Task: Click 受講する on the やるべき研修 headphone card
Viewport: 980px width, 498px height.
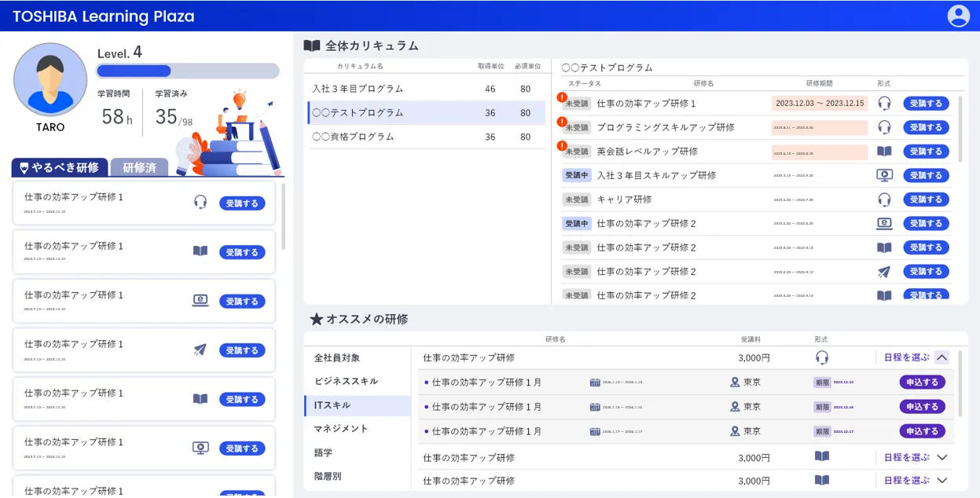Action: coord(242,203)
